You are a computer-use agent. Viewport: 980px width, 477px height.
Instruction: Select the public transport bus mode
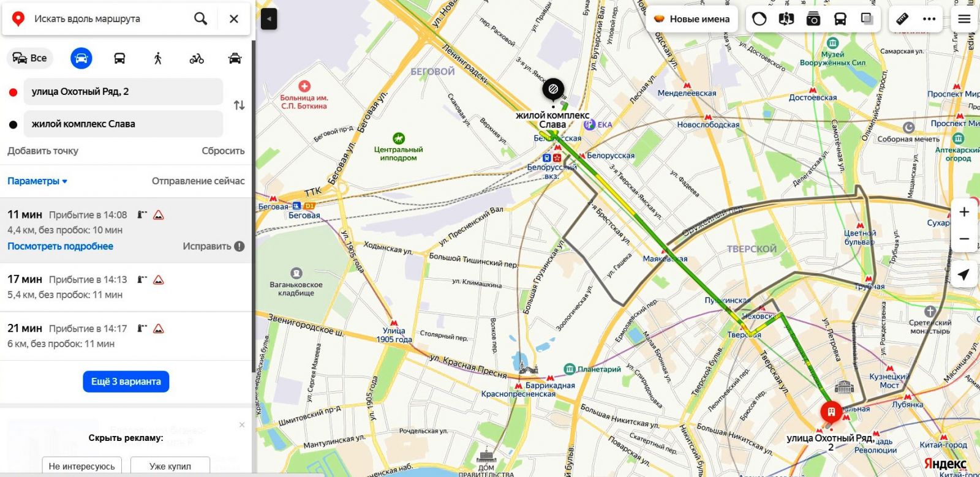pos(119,58)
